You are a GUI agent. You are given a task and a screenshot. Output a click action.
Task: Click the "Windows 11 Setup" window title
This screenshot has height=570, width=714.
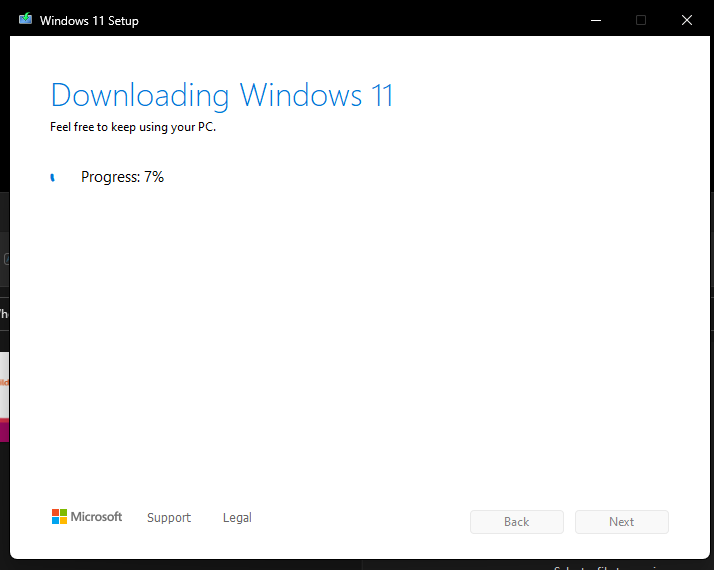point(89,21)
